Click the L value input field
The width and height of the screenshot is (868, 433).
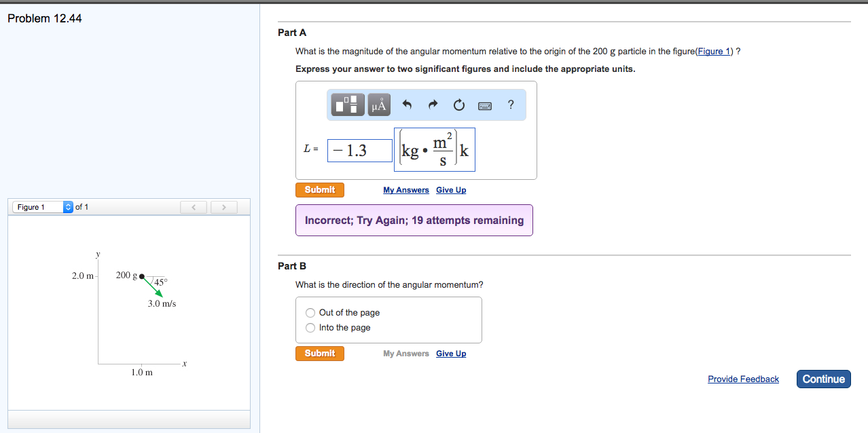[x=360, y=151]
